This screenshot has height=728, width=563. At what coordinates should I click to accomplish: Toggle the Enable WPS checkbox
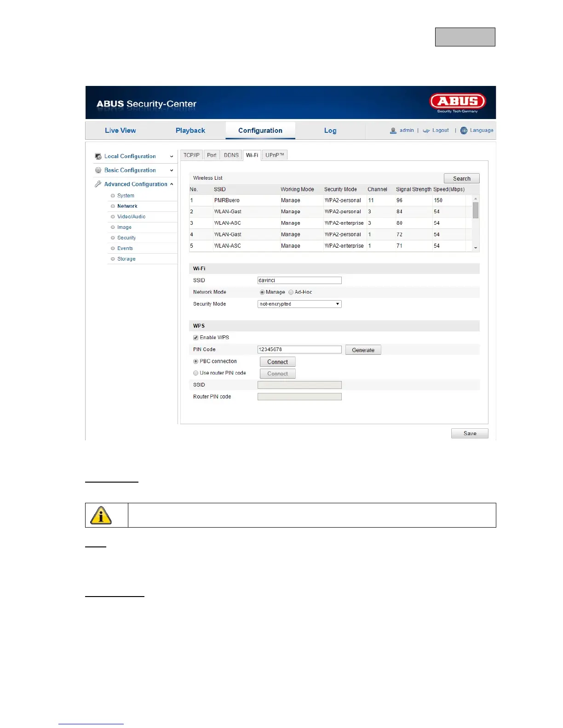196,338
